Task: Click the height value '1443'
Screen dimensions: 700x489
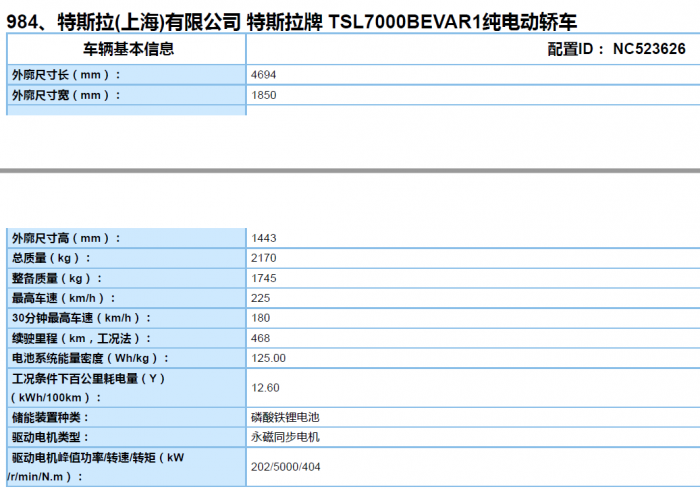Action: click(264, 238)
